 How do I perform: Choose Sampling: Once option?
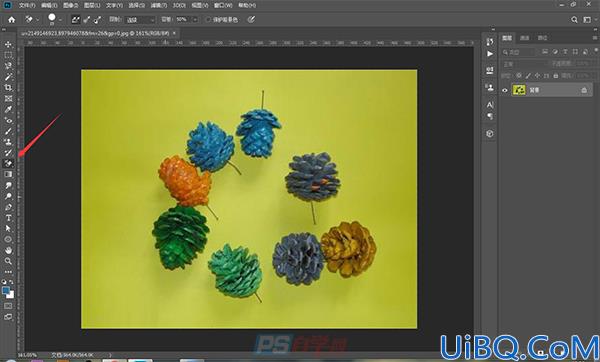click(x=87, y=20)
